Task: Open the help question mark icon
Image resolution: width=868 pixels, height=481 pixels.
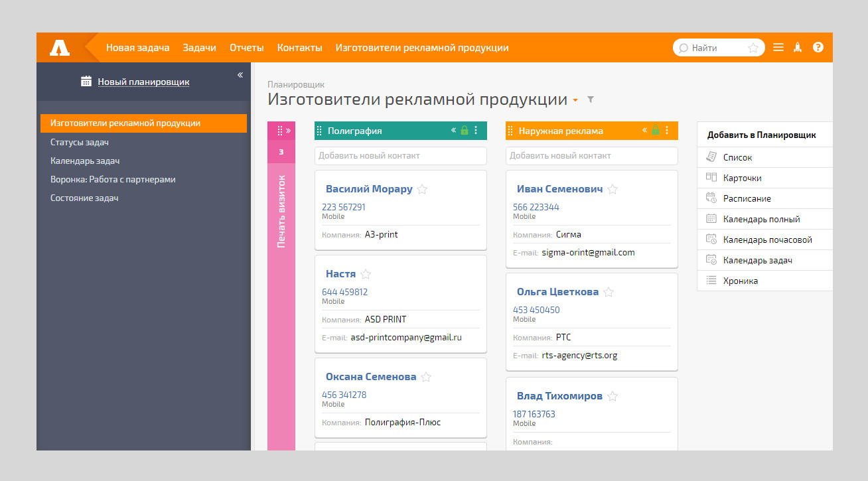Action: (x=818, y=48)
